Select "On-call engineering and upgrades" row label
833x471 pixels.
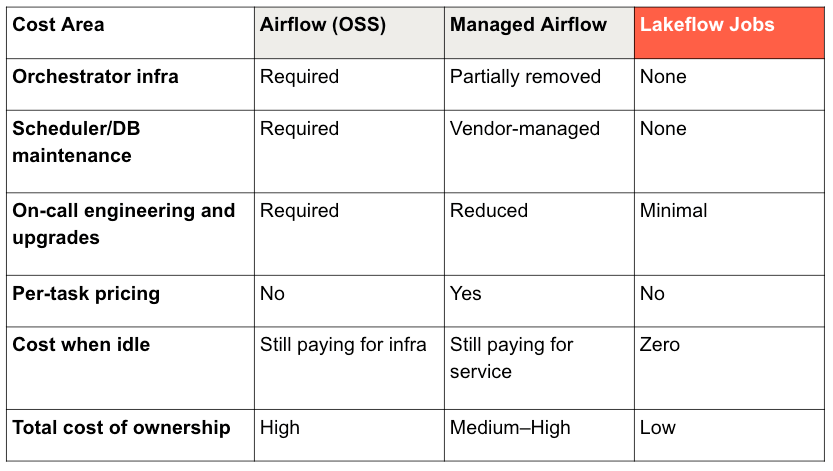tap(123, 224)
